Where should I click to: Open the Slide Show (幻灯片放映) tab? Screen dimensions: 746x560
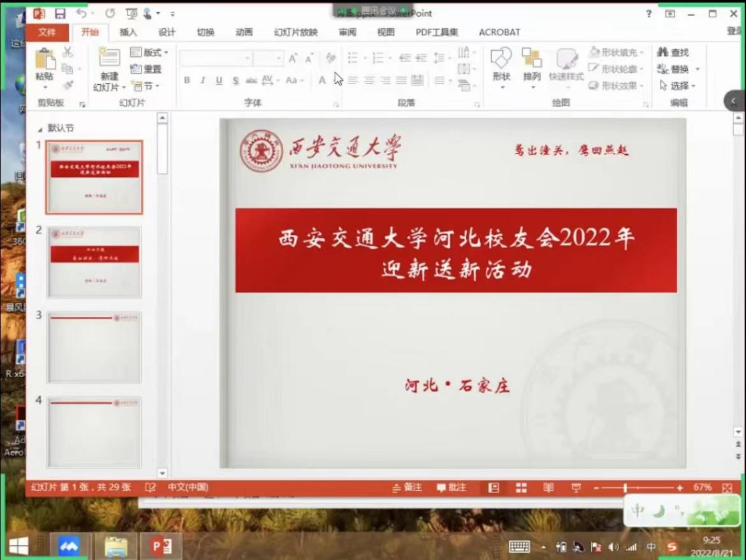(x=295, y=32)
